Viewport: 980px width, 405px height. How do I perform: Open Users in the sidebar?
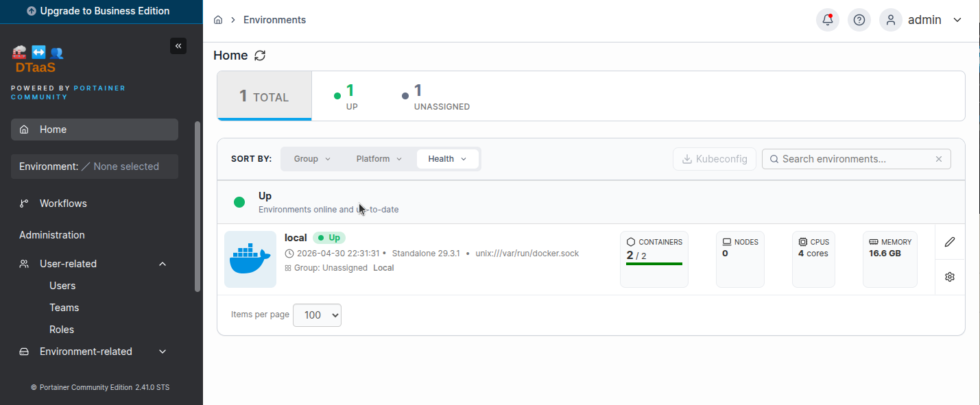coord(62,286)
